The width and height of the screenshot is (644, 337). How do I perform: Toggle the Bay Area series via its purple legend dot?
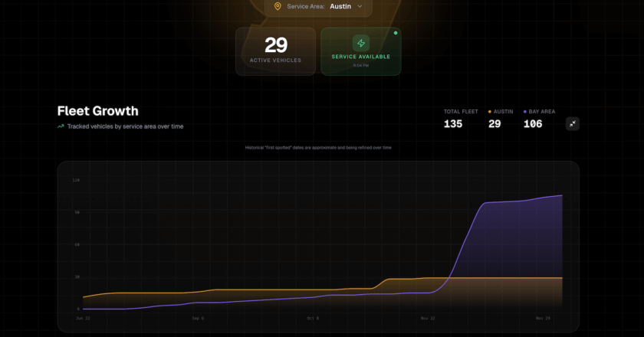(x=525, y=112)
